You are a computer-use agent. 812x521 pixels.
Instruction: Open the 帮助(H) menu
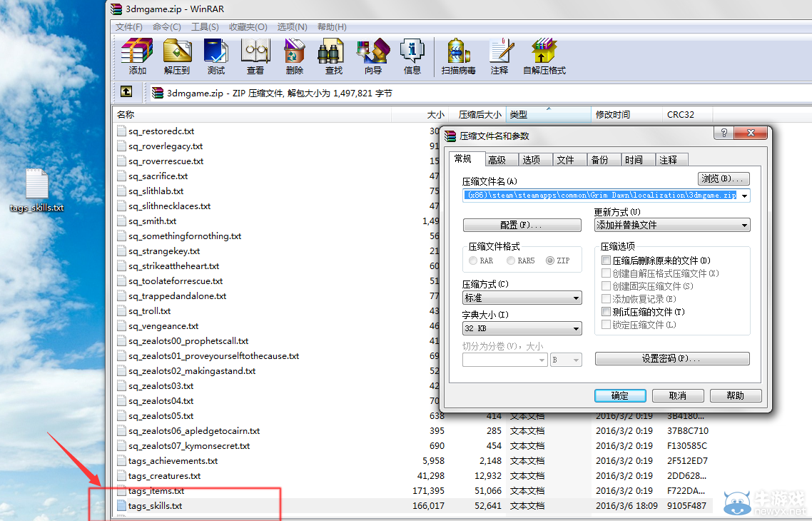pos(332,27)
